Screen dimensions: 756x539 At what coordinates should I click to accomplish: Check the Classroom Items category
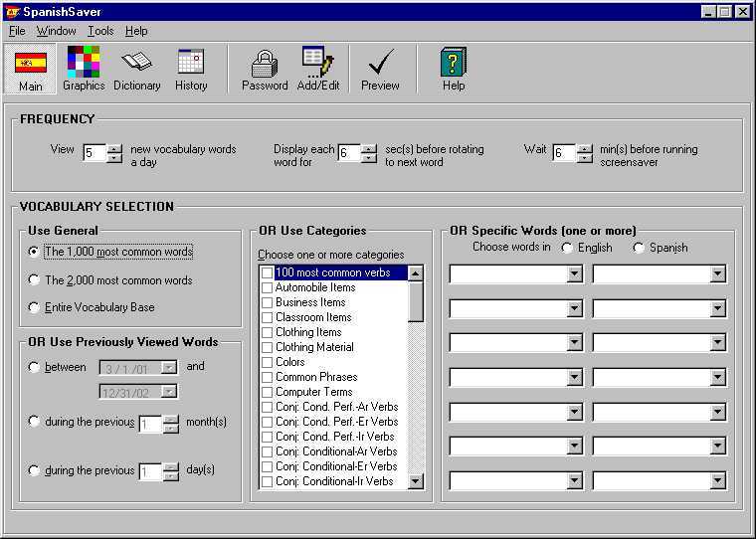click(267, 317)
